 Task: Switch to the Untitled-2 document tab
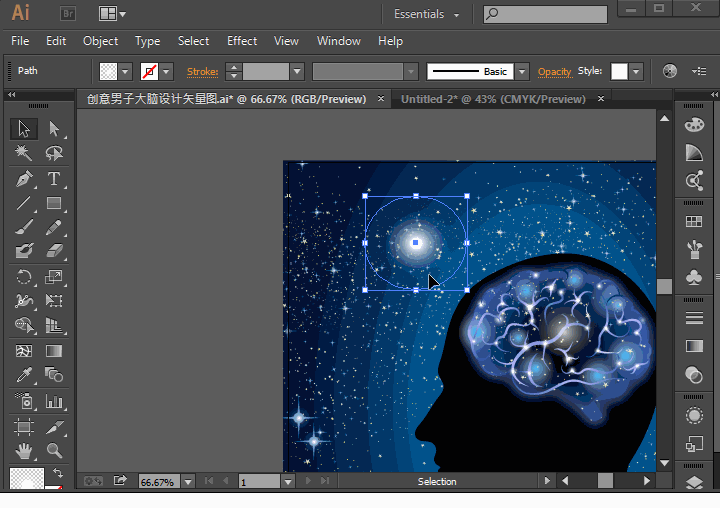pyautogui.click(x=493, y=99)
